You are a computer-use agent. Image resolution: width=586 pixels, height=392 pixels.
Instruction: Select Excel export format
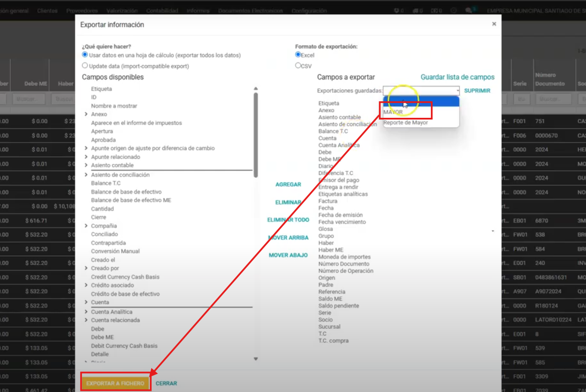pyautogui.click(x=298, y=55)
